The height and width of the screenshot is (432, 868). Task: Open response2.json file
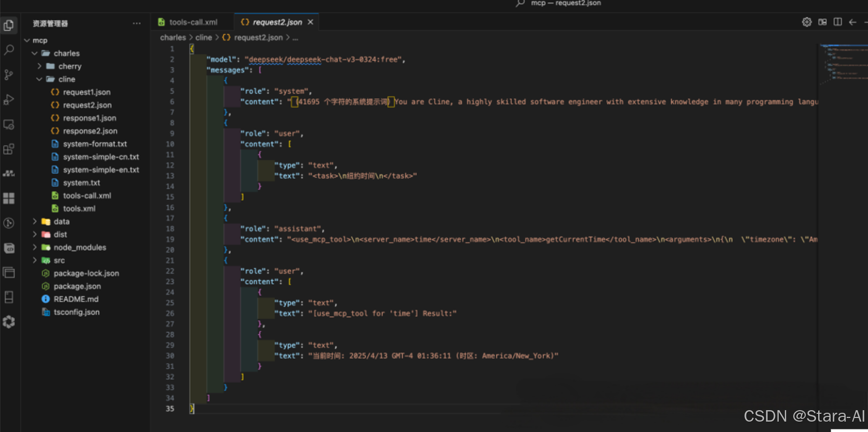[x=90, y=131]
